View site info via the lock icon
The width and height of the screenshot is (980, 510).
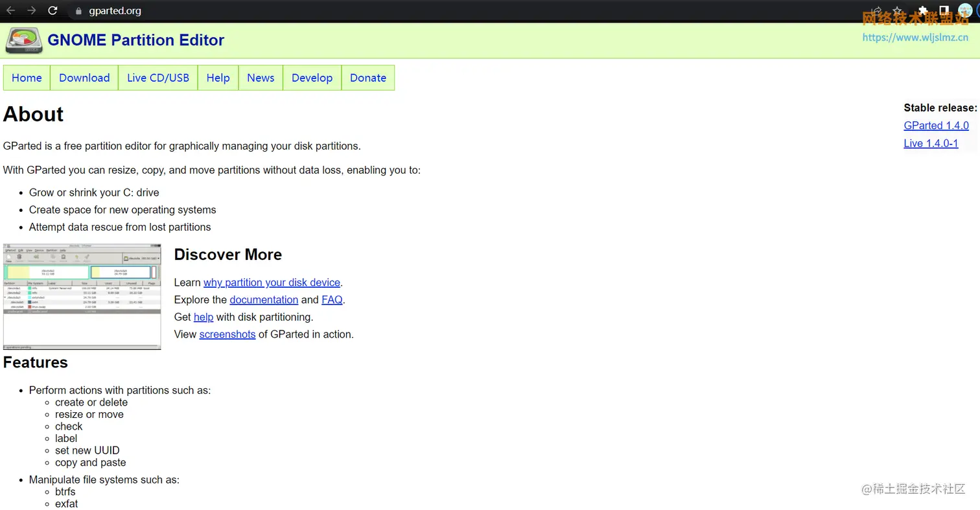(78, 10)
